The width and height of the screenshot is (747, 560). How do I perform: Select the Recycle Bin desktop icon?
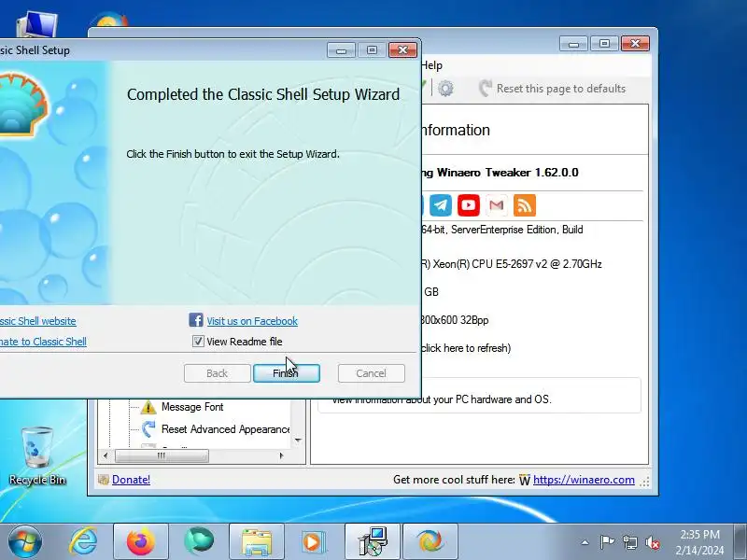pyautogui.click(x=37, y=456)
